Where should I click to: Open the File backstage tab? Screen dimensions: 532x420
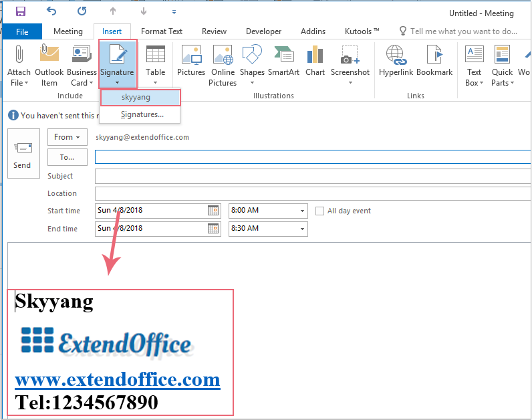(x=22, y=31)
